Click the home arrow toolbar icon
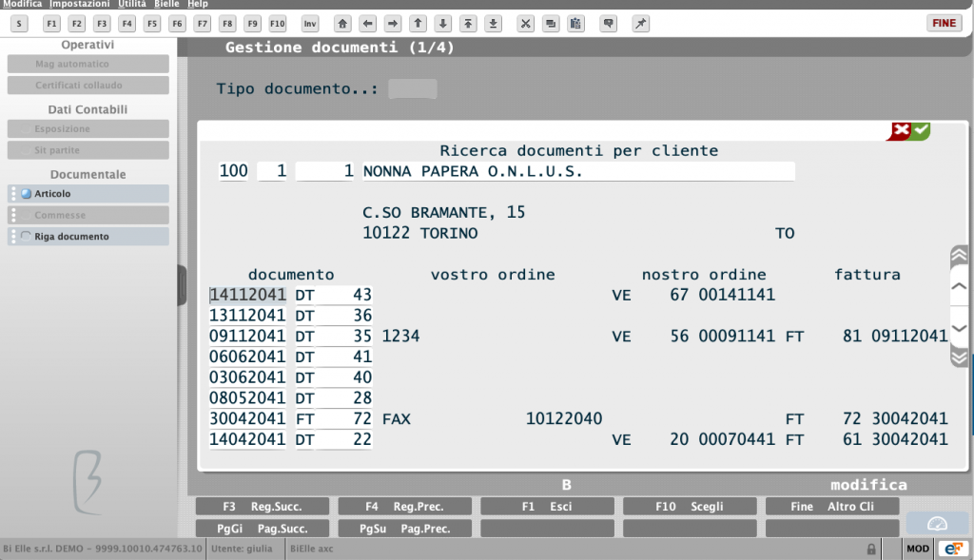Screen dimensions: 974x560 [342, 24]
